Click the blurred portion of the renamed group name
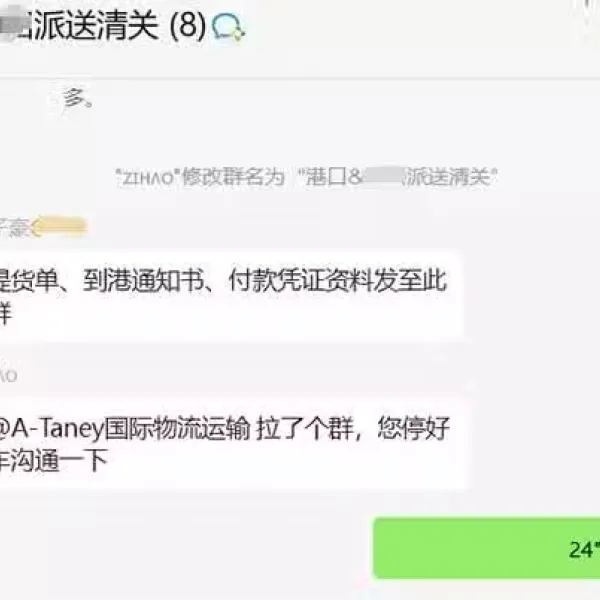The image size is (600, 600). 382,177
